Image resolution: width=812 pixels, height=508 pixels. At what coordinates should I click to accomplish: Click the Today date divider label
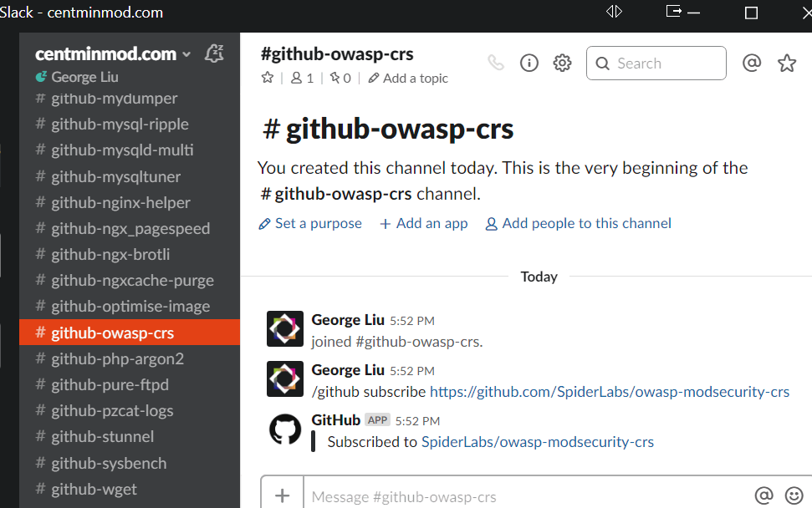tap(539, 277)
